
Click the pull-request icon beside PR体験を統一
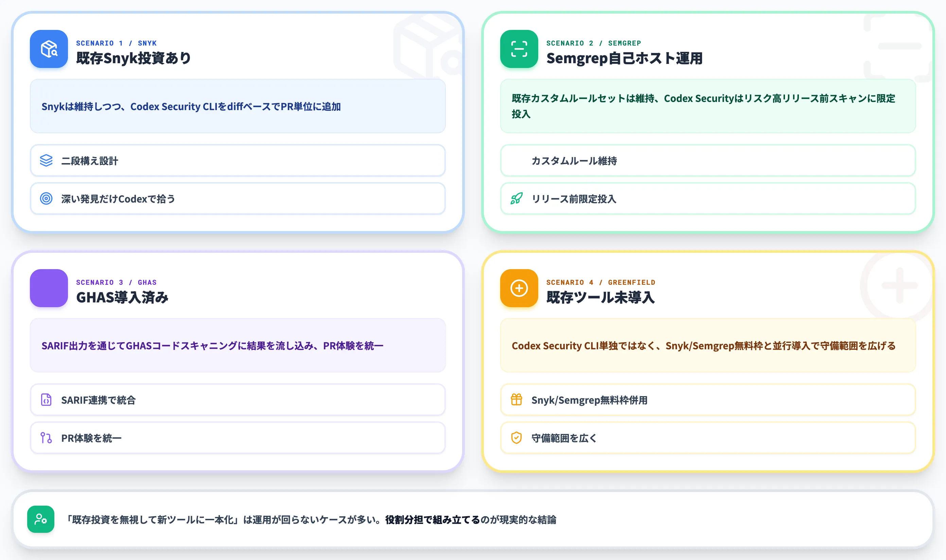(47, 438)
